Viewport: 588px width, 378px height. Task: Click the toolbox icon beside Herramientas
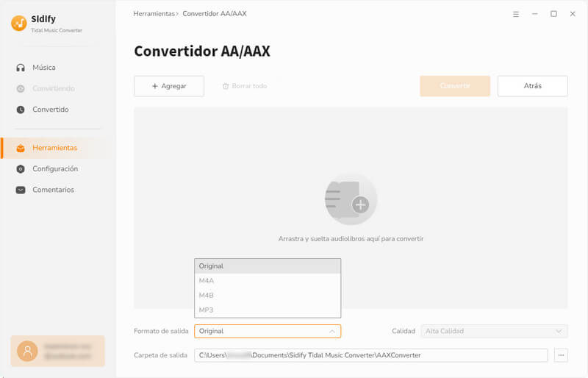21,148
